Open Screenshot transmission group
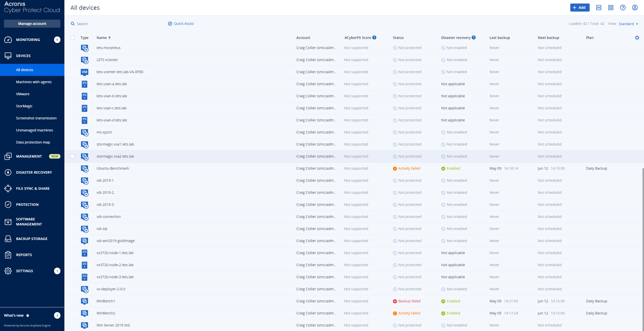The image size is (644, 331). [x=36, y=118]
